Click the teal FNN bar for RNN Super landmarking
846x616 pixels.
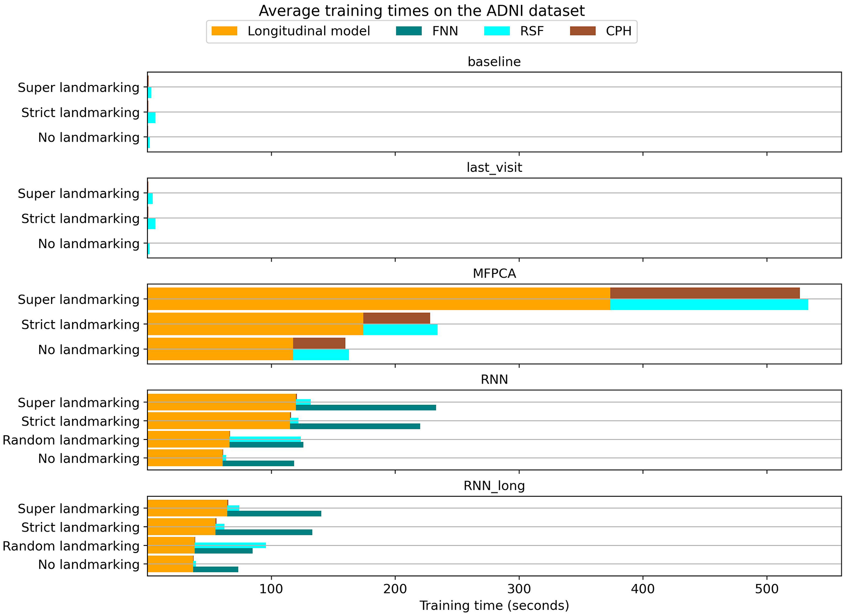[366, 407]
